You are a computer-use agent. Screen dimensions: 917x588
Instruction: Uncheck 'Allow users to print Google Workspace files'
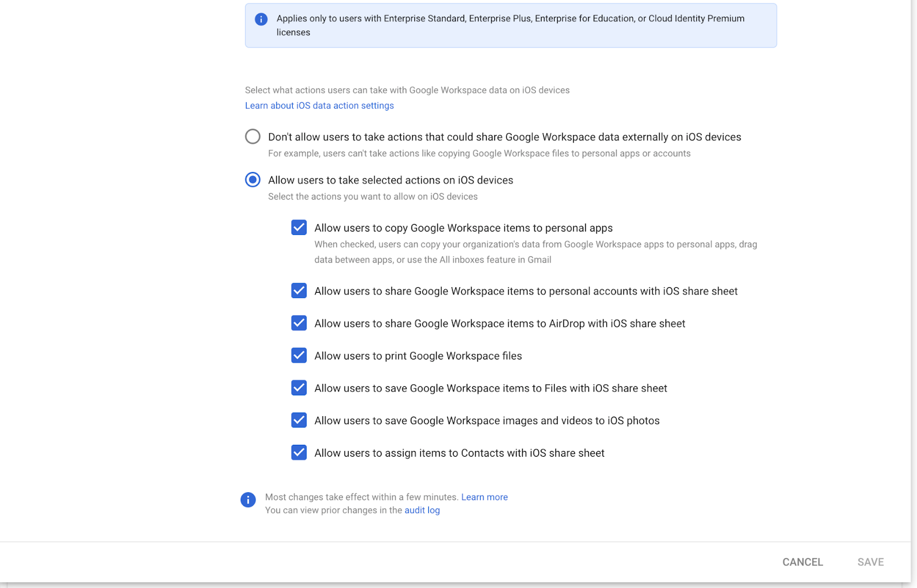coord(299,355)
